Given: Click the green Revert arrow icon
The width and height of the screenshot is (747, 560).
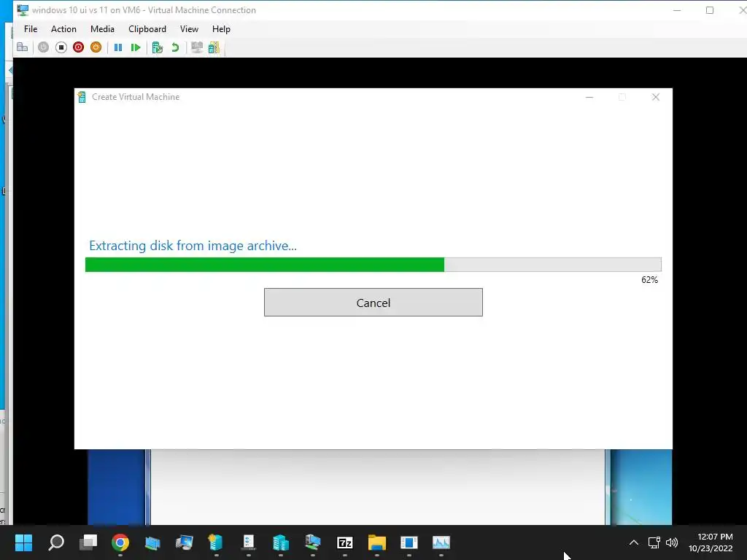Looking at the screenshot, I should click(x=175, y=47).
